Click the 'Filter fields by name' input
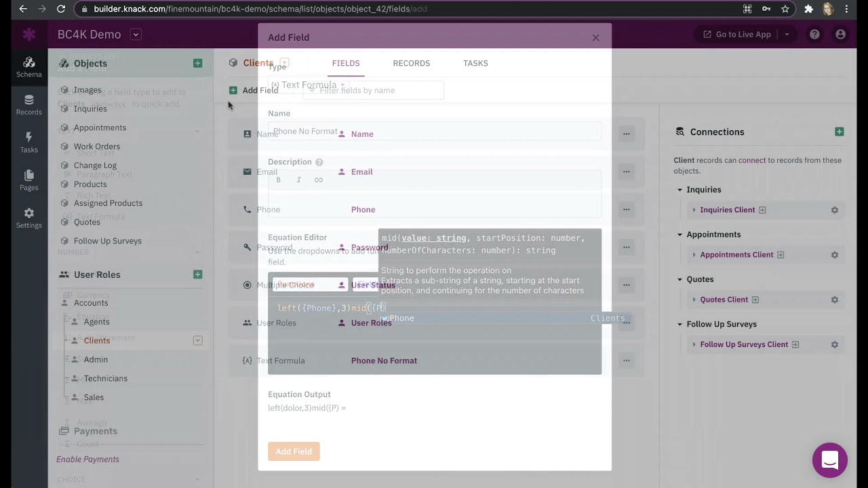868x488 pixels. click(x=374, y=90)
